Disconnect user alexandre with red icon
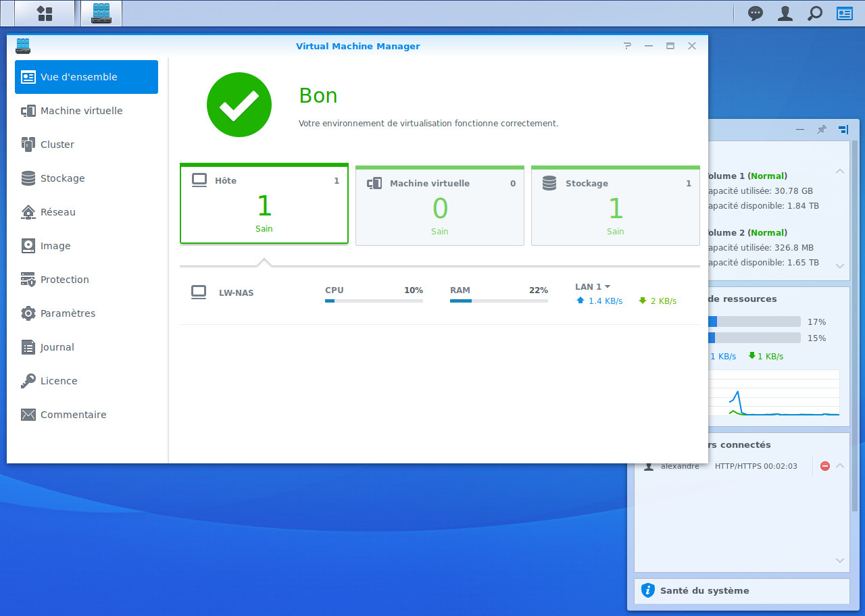 point(824,466)
